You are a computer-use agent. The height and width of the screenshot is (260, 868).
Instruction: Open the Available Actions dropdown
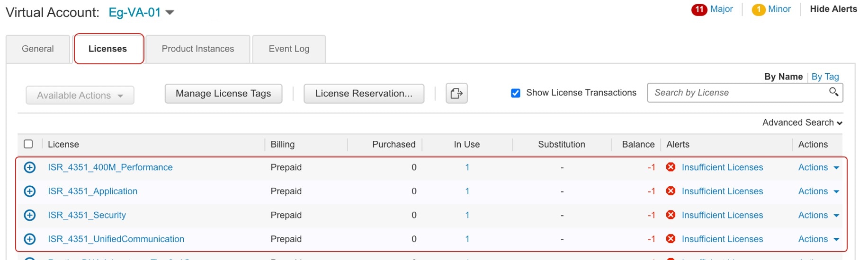click(80, 95)
